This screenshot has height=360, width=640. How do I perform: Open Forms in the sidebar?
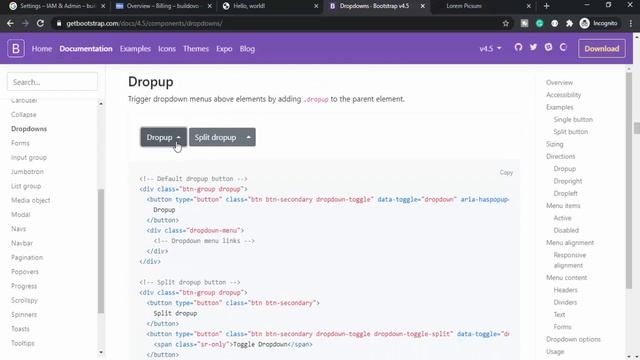click(x=20, y=143)
